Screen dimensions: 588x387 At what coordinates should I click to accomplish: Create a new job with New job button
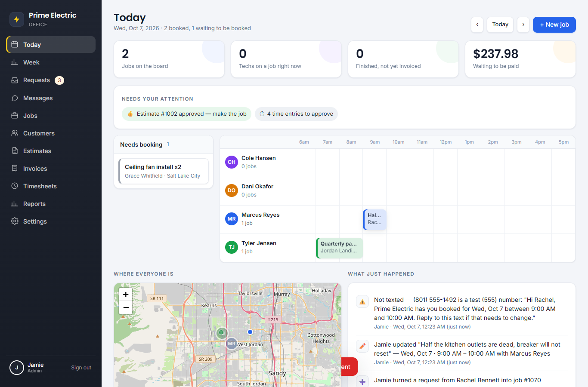(x=554, y=25)
